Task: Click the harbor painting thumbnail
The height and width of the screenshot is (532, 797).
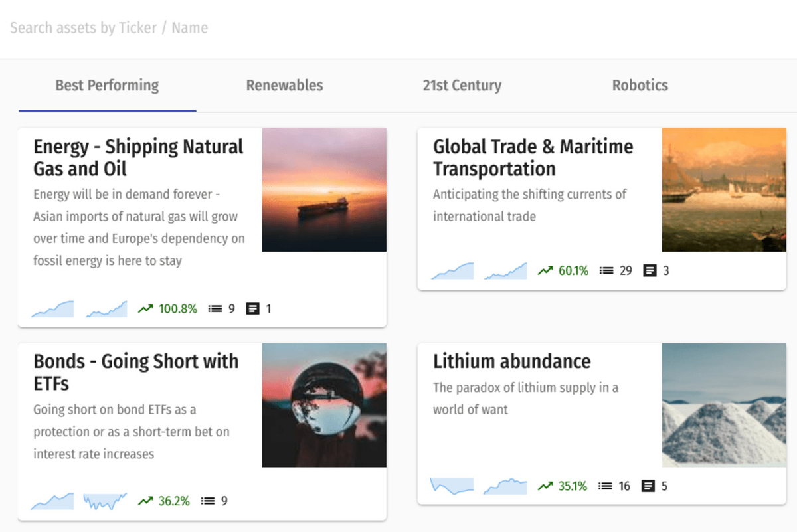Action: [724, 190]
